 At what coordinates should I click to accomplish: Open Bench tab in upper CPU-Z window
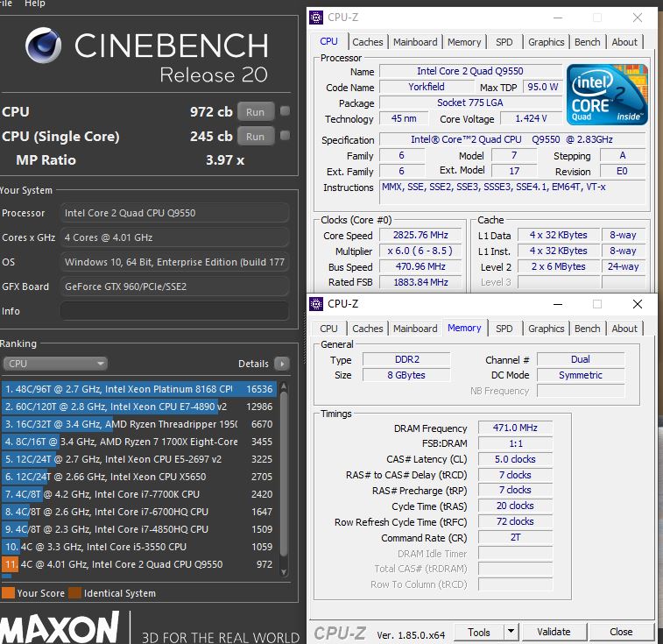[x=588, y=42]
